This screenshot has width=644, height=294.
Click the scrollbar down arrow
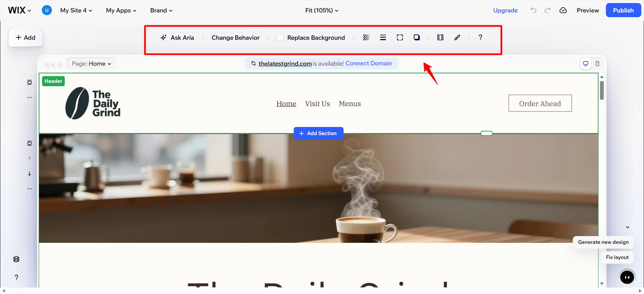(x=602, y=284)
